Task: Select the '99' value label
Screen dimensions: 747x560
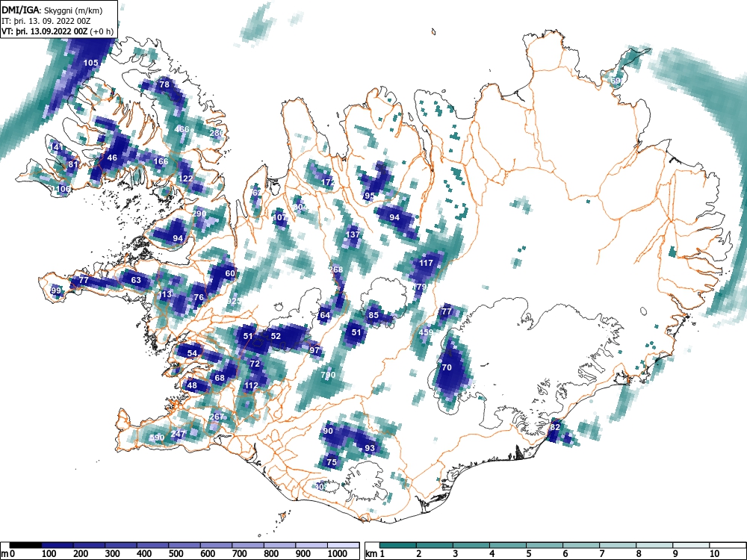Action: point(56,290)
